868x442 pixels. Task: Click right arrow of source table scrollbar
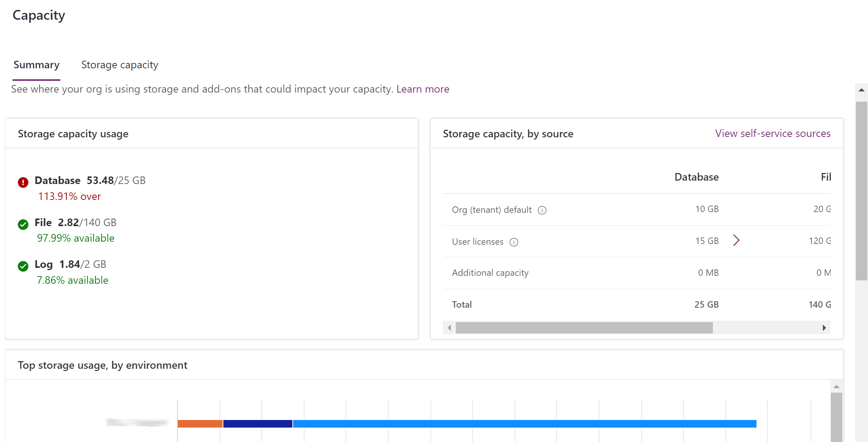point(824,328)
